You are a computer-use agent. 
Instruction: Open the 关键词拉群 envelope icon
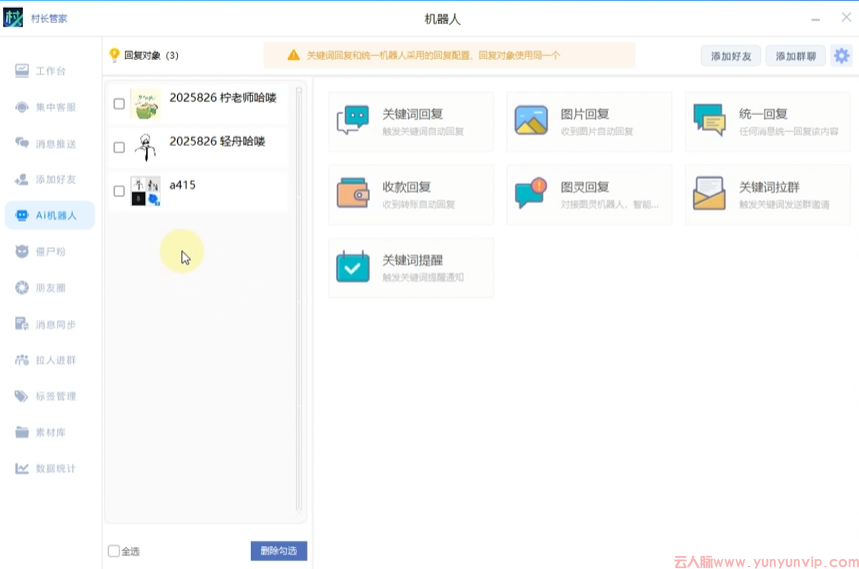(x=709, y=193)
